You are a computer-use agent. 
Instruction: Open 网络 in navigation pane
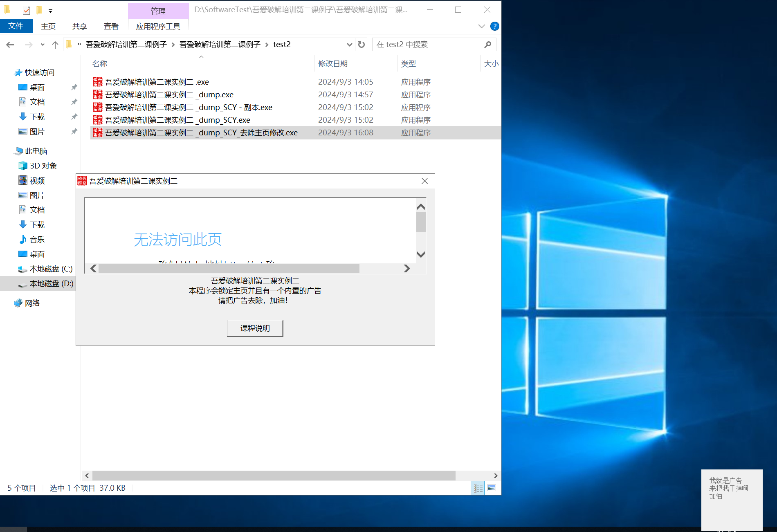point(32,303)
